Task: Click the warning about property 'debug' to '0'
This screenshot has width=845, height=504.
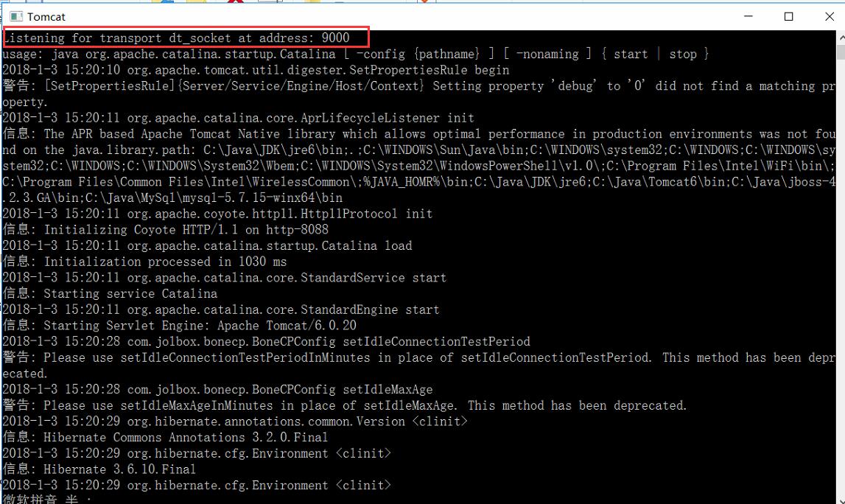Action: [x=418, y=85]
